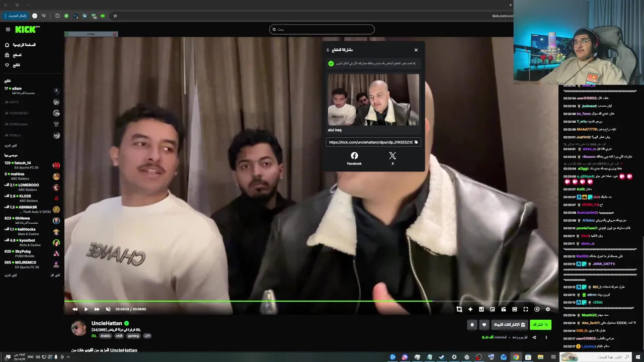The width and height of the screenshot is (644, 362).
Task: Close the clip share dialog
Action: [416, 50]
